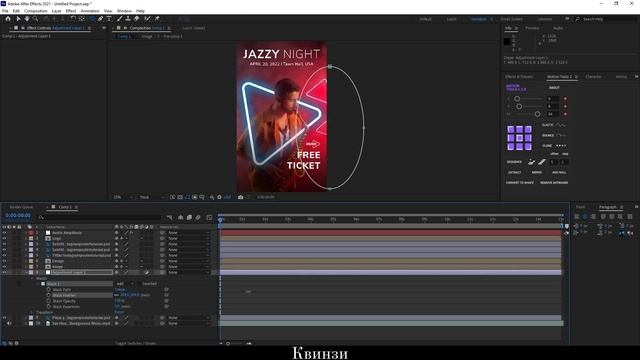The height and width of the screenshot is (360, 640).
Task: Click the third Motion Tools slider handle
Action: (x=538, y=114)
